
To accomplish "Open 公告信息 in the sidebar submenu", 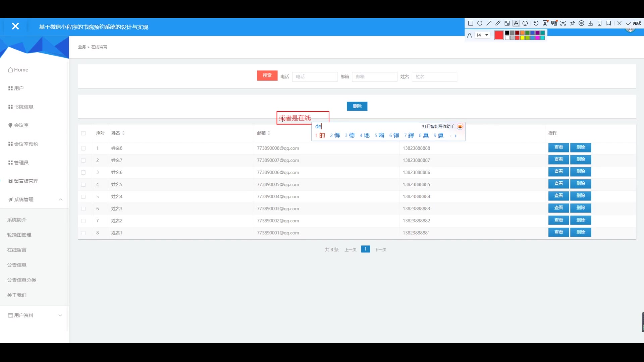I will pyautogui.click(x=17, y=265).
